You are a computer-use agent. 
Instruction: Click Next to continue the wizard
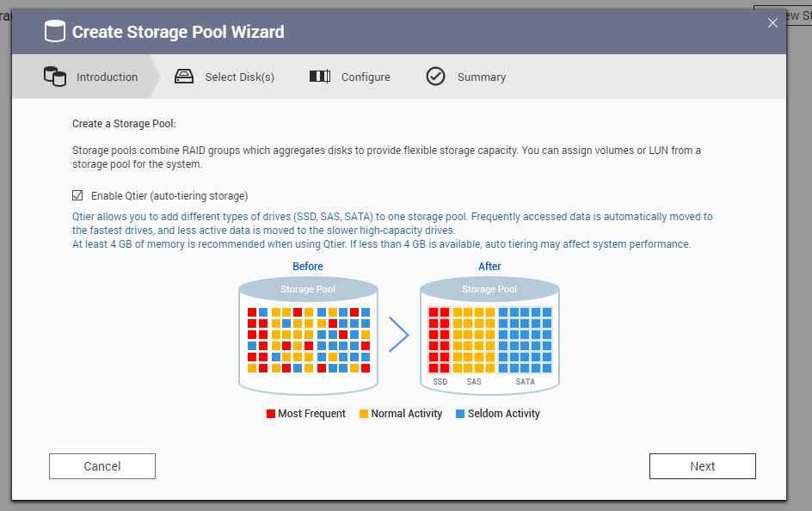tap(702, 466)
